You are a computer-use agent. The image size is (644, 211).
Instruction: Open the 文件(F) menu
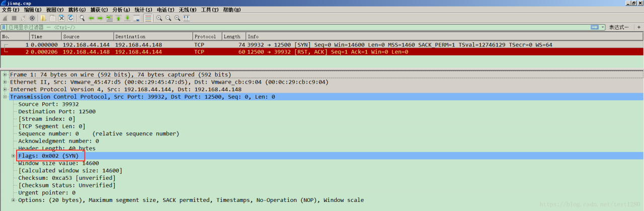[x=11, y=10]
